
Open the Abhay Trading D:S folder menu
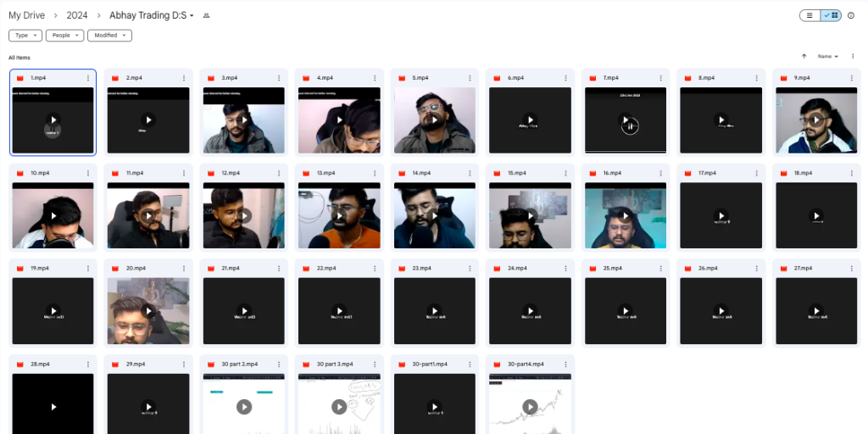point(151,15)
